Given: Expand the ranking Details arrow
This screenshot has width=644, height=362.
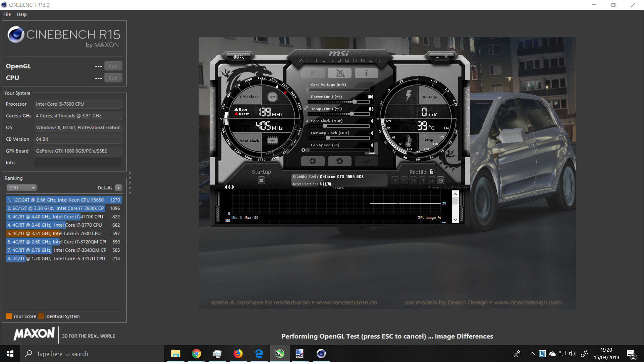Looking at the screenshot, I should coord(119,188).
